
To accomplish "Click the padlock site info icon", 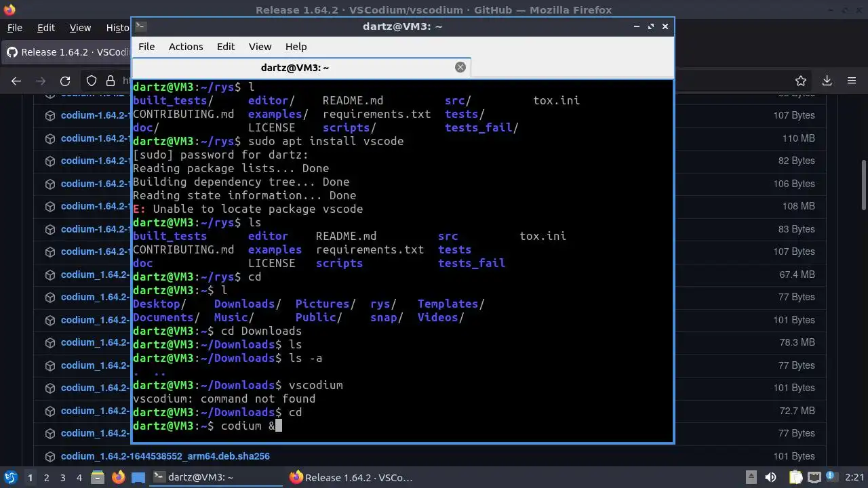I will pyautogui.click(x=111, y=81).
